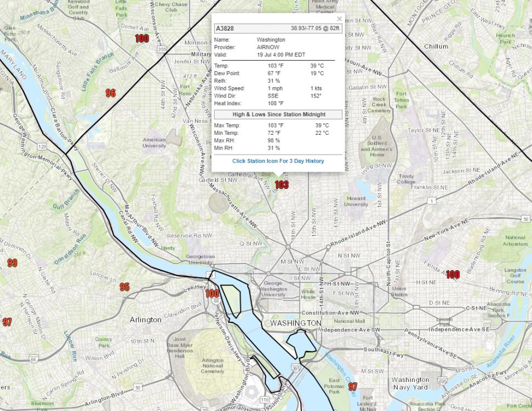Click the route 123 highway shield
The height and width of the screenshot is (411, 532).
click(x=42, y=146)
